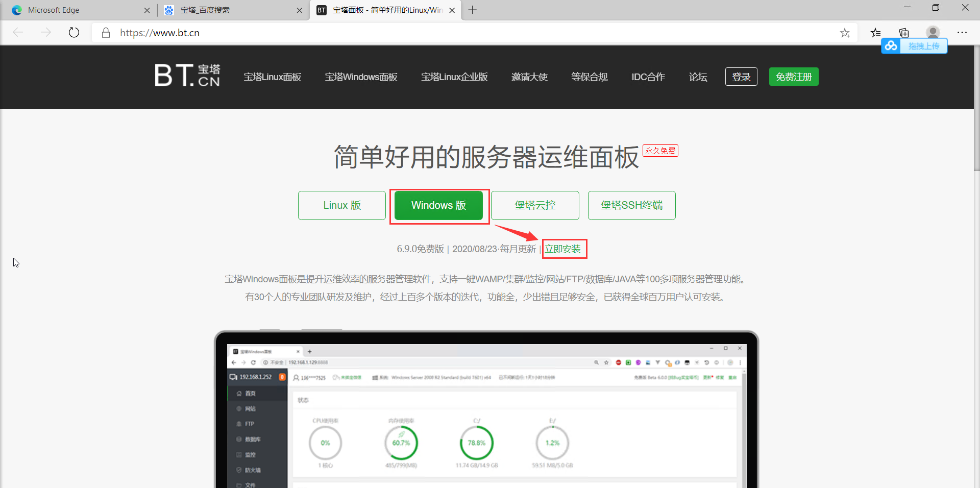
Task: Click the Baidu cloud drag-upload widget
Action: click(x=914, y=46)
